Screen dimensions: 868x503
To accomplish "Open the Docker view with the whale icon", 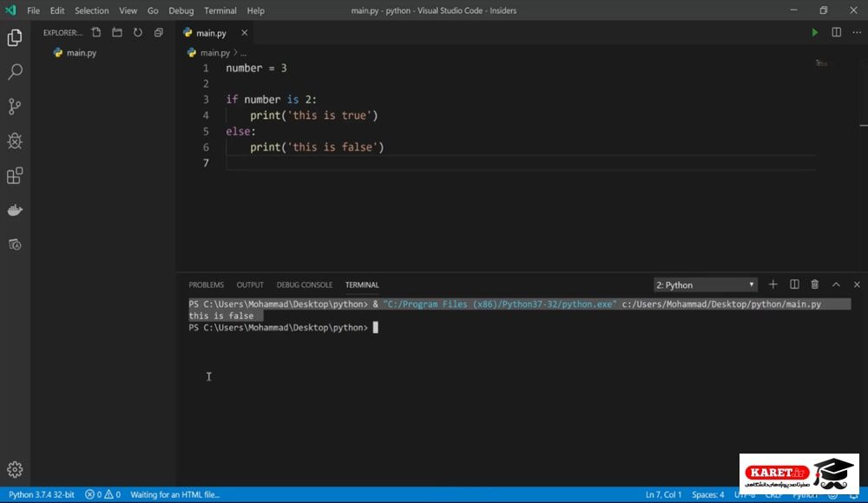I will (x=15, y=210).
